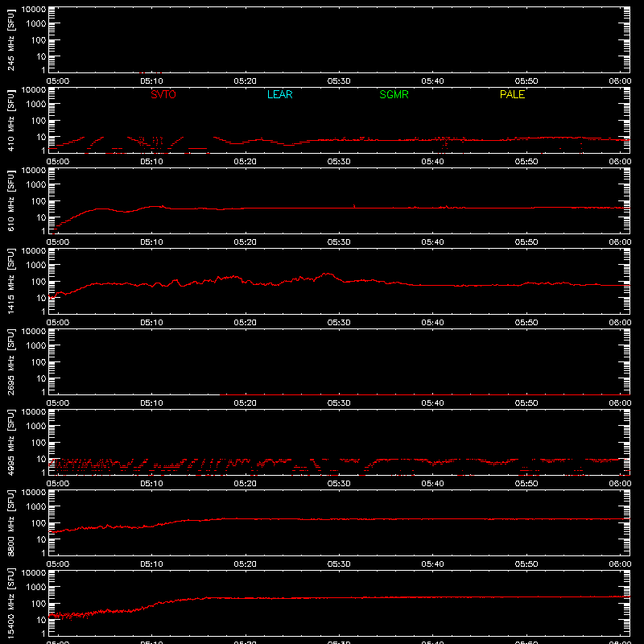644x644 pixels.
Task: Click 05:40 time label below 1415 MHz plot
Action: [432, 323]
